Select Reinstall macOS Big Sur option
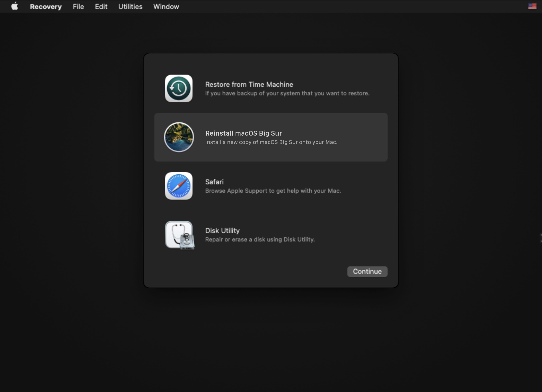This screenshot has height=392, width=542. (x=271, y=136)
